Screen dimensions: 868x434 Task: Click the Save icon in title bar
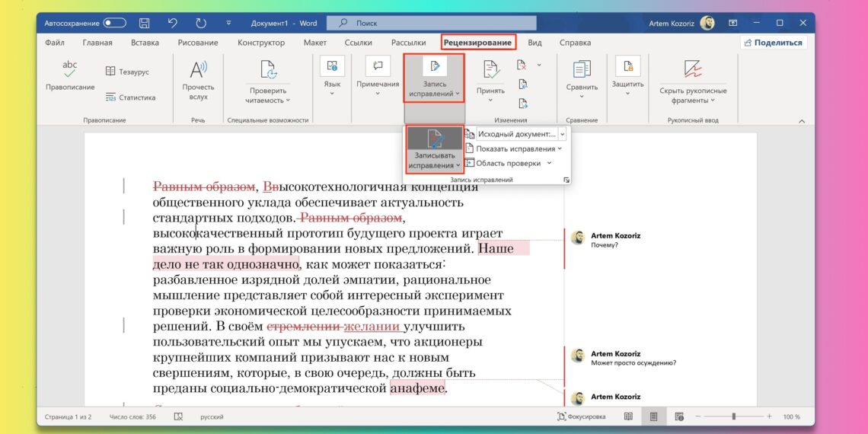tap(145, 23)
